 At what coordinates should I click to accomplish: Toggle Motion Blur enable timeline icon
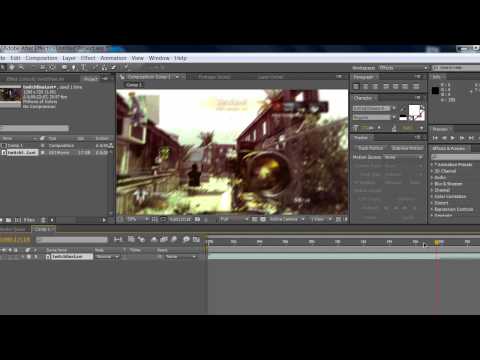point(174,239)
